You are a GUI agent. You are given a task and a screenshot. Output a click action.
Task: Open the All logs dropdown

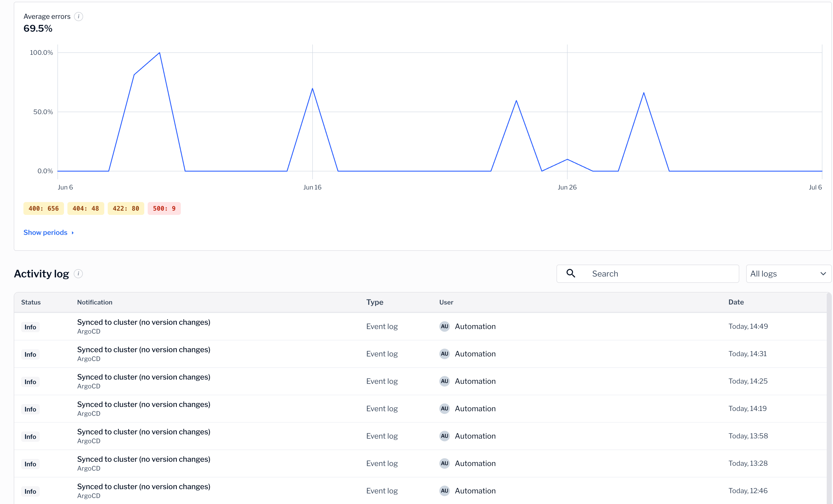(x=788, y=274)
